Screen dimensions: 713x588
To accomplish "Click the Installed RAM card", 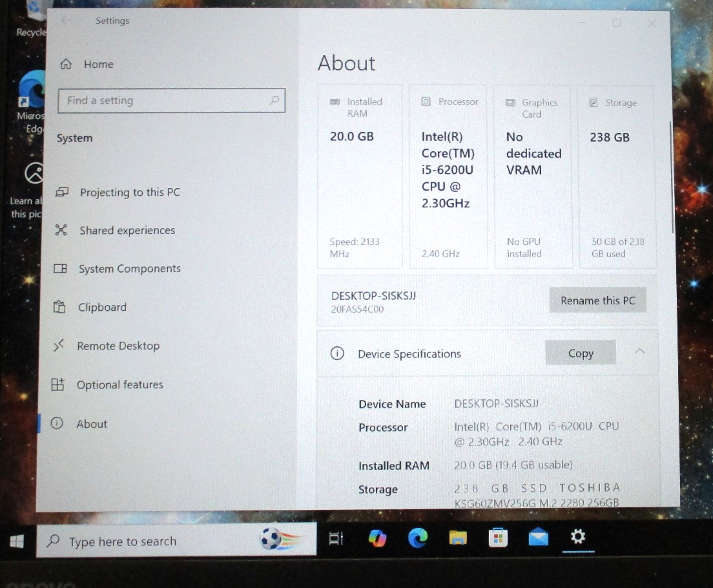I will click(x=360, y=176).
